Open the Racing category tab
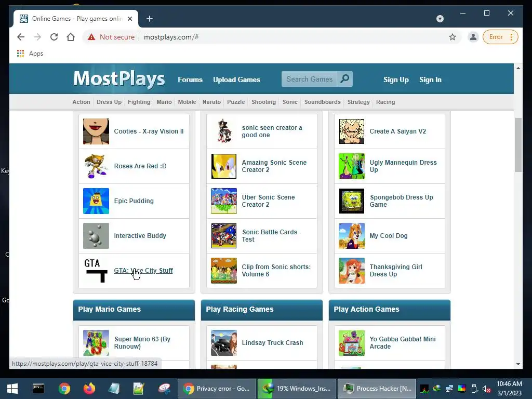532x399 pixels. (x=385, y=102)
